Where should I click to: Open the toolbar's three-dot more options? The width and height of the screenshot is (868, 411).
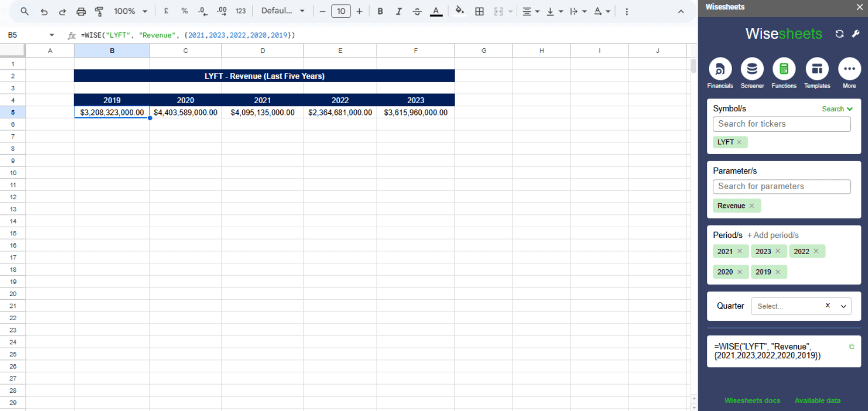(626, 11)
